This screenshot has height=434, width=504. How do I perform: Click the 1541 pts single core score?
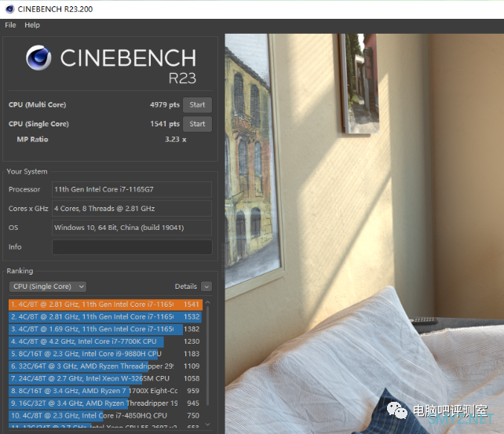click(165, 124)
